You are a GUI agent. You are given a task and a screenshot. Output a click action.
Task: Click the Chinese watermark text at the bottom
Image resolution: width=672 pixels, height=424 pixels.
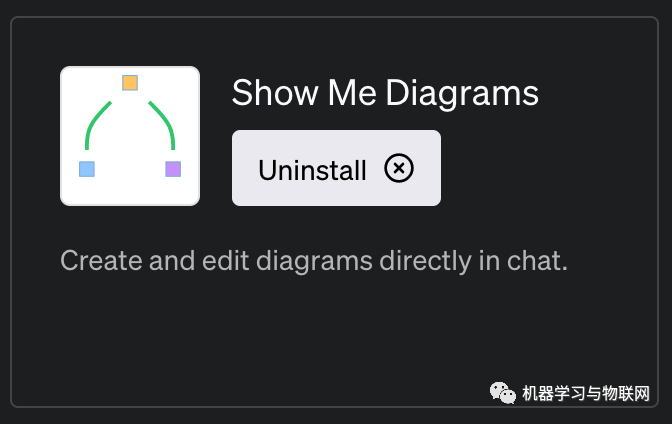click(x=587, y=393)
